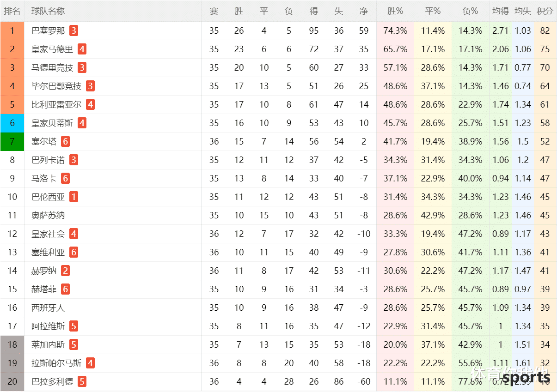
Task: Open the 毕尔巴鄂竞技 team link
Action: [56, 86]
